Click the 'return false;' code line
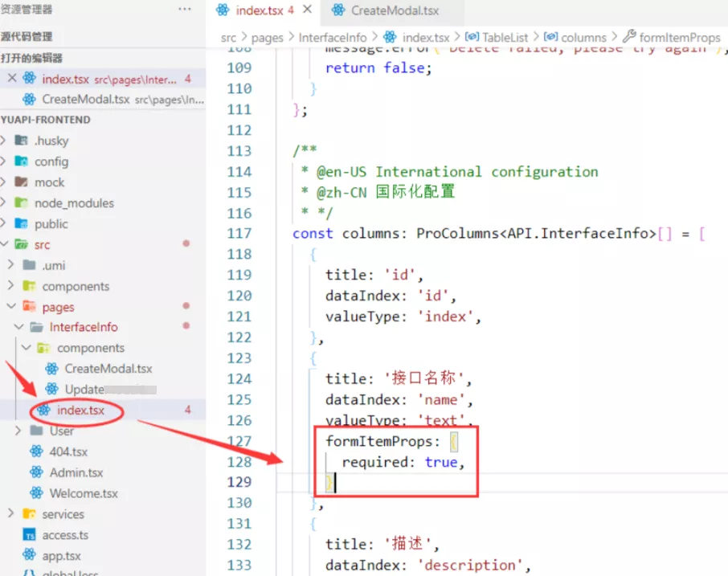 pyautogui.click(x=378, y=68)
